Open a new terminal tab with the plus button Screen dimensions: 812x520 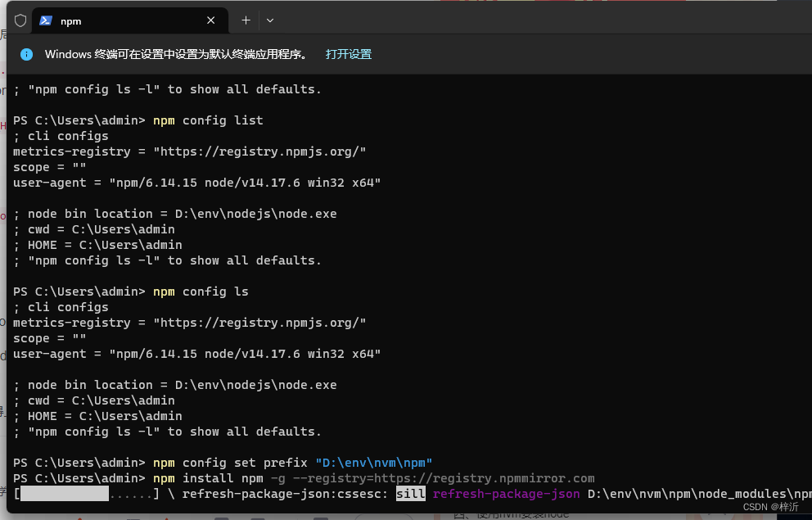click(x=245, y=20)
